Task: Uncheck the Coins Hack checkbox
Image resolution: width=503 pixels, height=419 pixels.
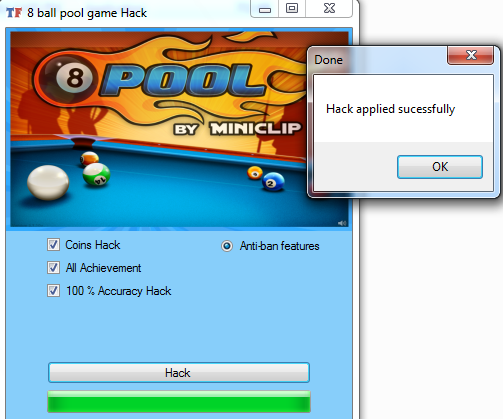Action: coord(53,245)
